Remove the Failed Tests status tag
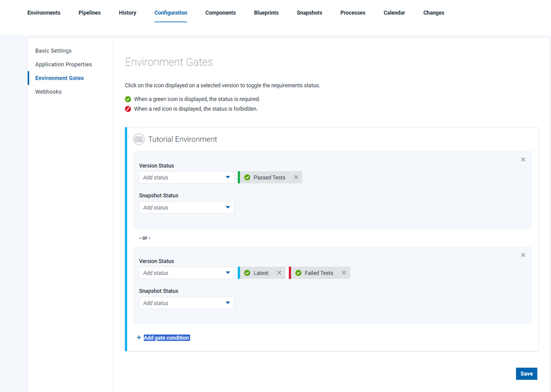 point(344,272)
